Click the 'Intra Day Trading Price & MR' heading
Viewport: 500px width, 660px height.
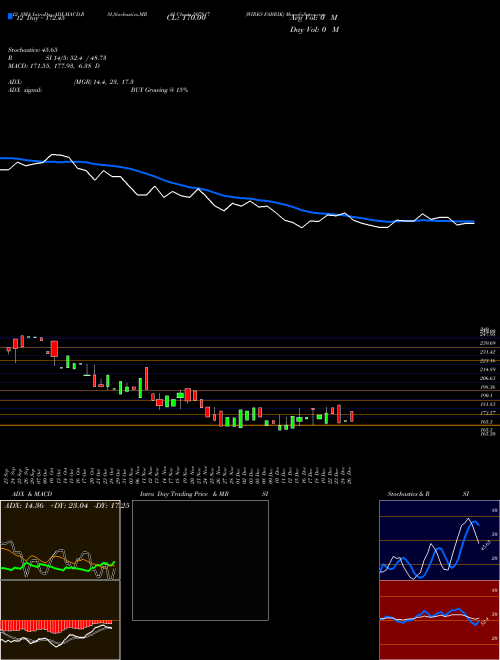click(185, 494)
